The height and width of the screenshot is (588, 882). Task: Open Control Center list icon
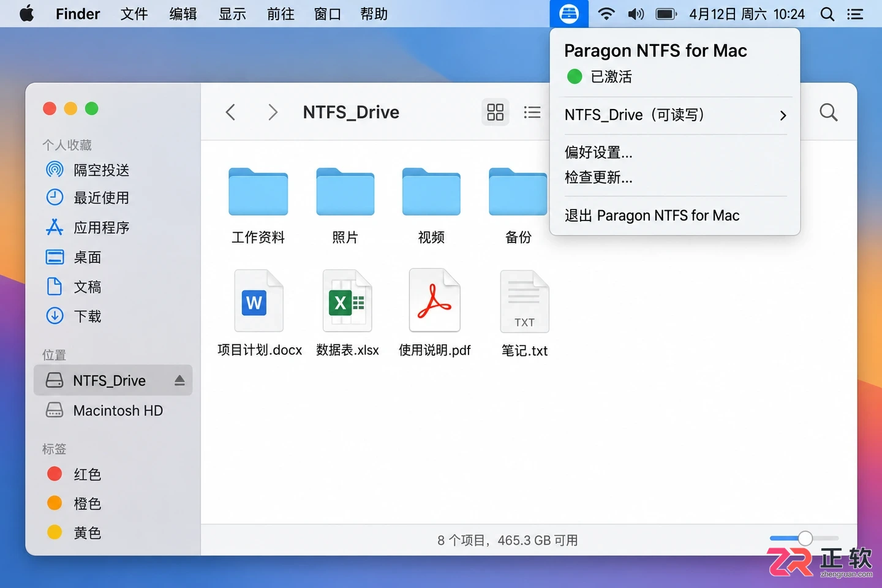855,13
